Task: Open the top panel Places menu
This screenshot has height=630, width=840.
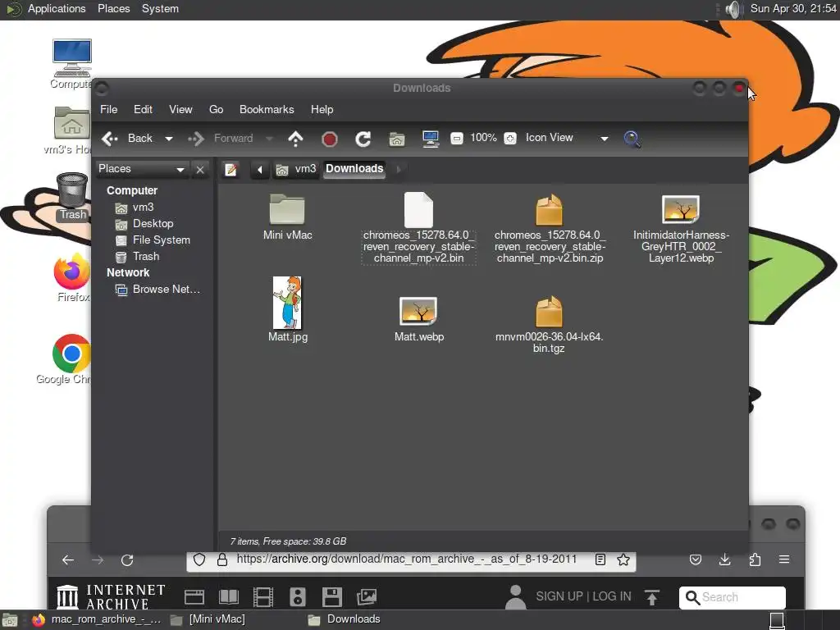Action: coord(113,8)
